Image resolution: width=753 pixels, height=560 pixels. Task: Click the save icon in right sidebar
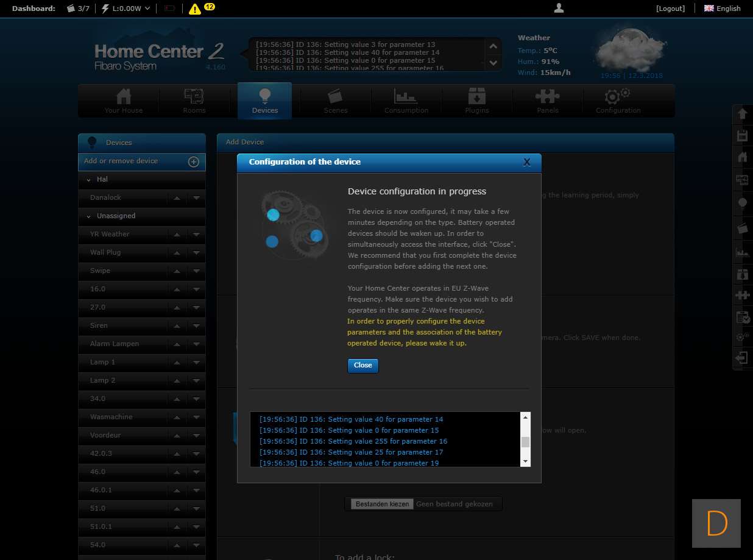[x=742, y=135]
